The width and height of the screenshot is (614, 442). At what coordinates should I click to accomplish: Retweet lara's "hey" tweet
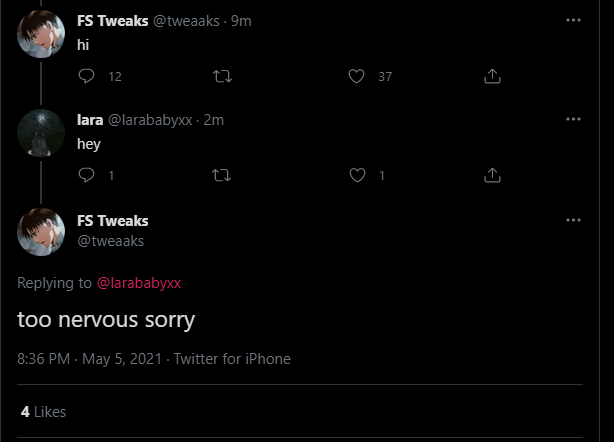pyautogui.click(x=222, y=175)
